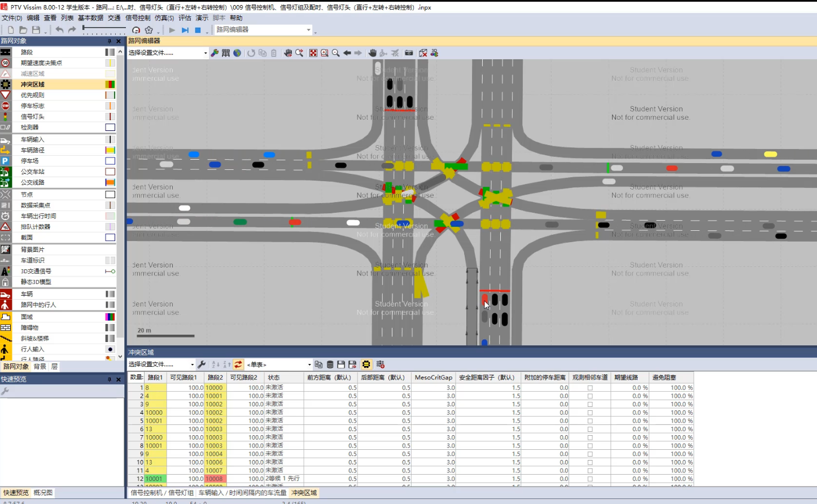Tick observe-adjacent-lanes checkbox in row 12

point(590,479)
